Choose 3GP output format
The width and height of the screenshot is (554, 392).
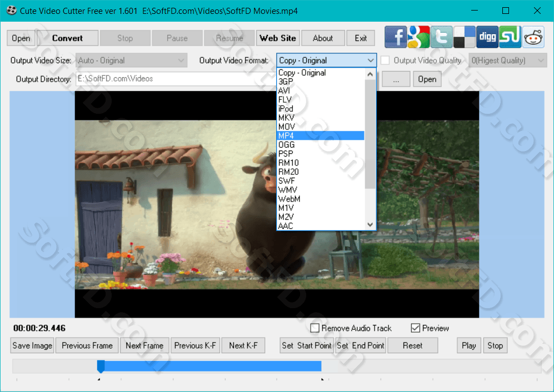coord(321,82)
